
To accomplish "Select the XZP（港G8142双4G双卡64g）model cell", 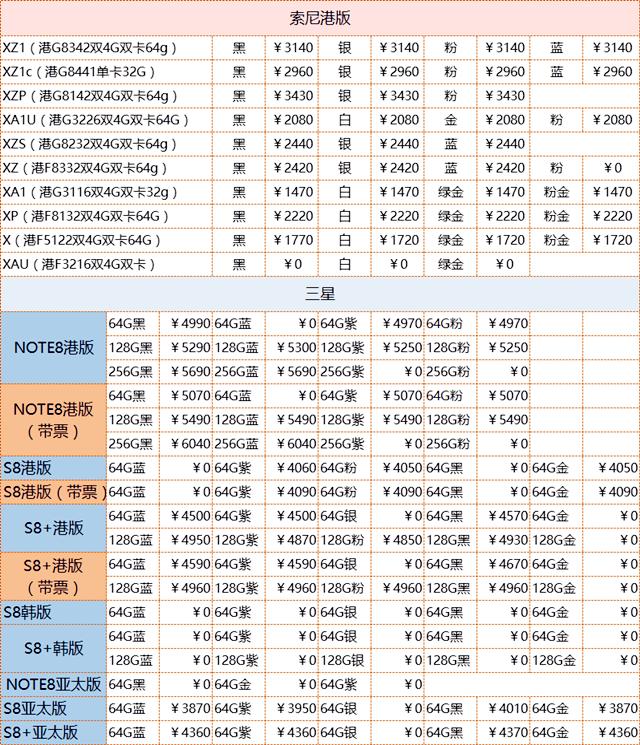I will pos(106,96).
